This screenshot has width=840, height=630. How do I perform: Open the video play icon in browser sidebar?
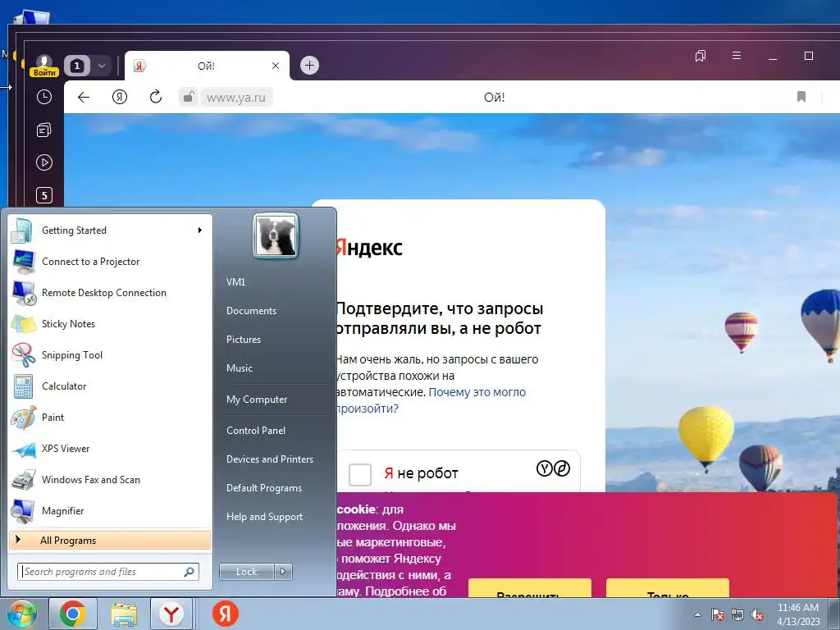tap(44, 162)
